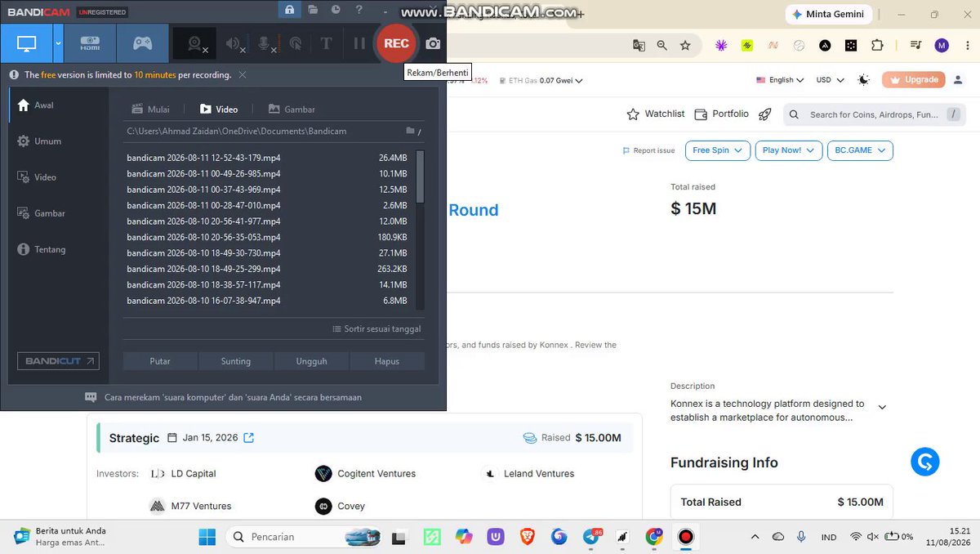Viewport: 980px width, 554px height.
Task: Open Sortir sesuai tanggal sort option
Action: (x=377, y=329)
